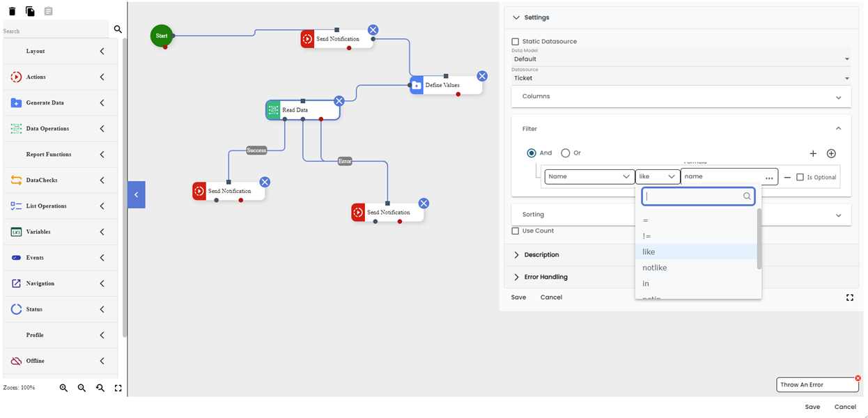
Task: Zoom in using the magnifier plus icon
Action: click(63, 388)
